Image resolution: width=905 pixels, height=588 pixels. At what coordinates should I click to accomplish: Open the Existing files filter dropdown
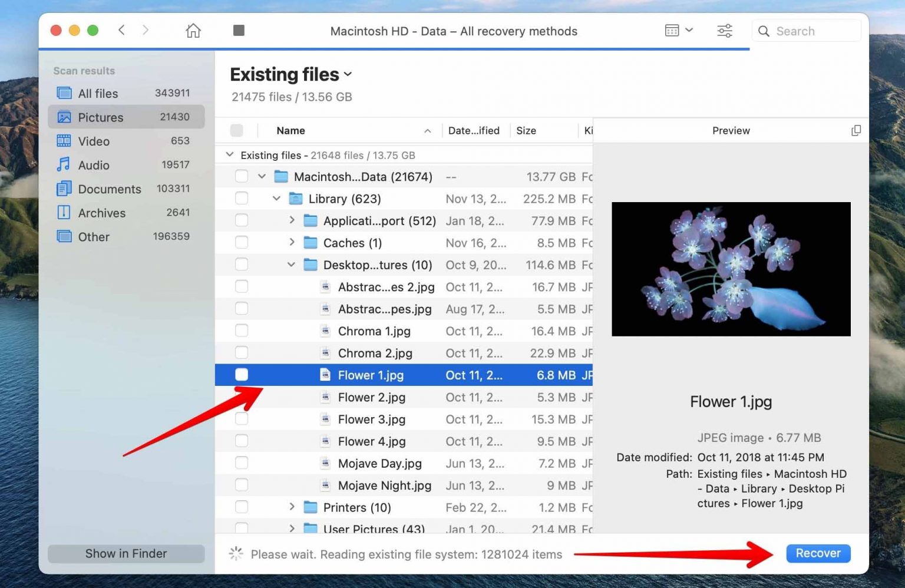point(348,74)
